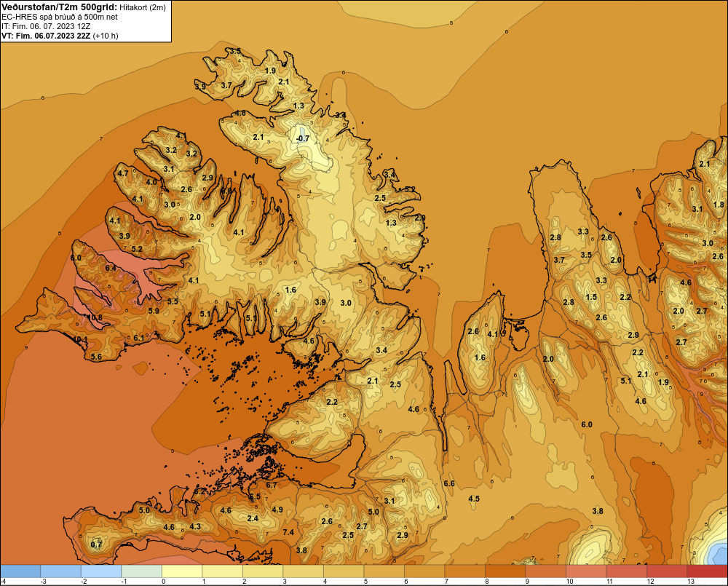Click the 1.8 temperature value

(x=719, y=205)
